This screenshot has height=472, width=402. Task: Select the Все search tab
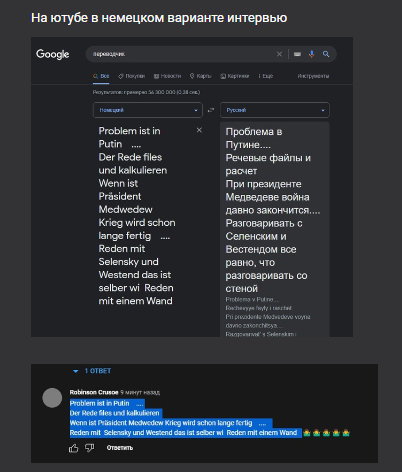(x=101, y=76)
